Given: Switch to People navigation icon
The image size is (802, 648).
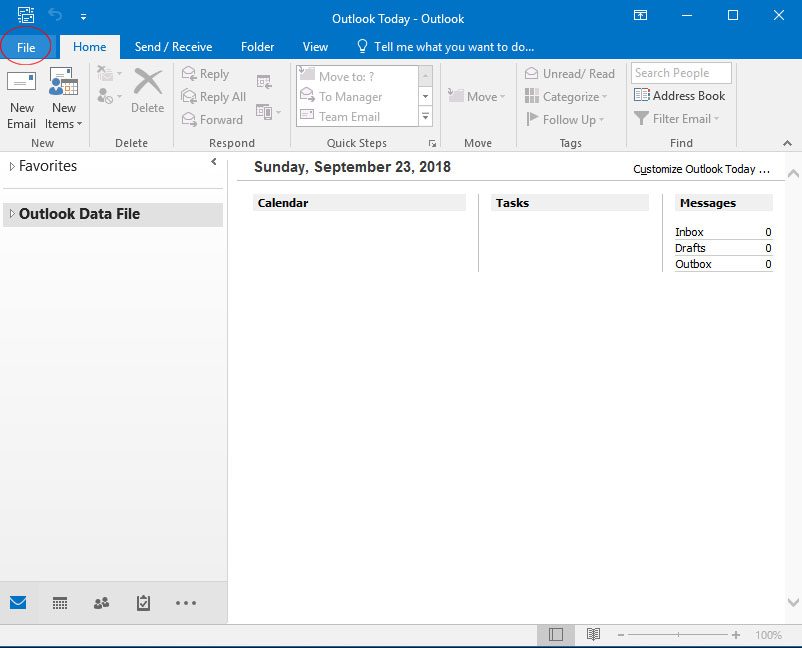Looking at the screenshot, I should click(101, 603).
